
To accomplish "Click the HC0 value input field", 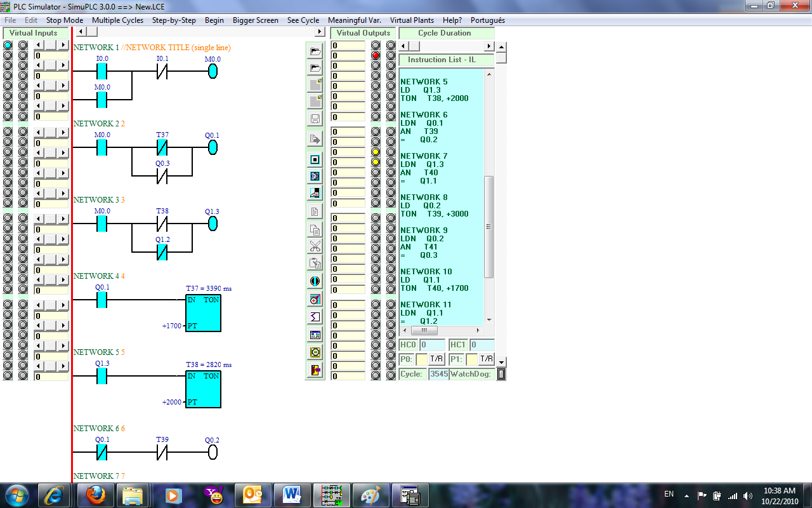I will 432,345.
